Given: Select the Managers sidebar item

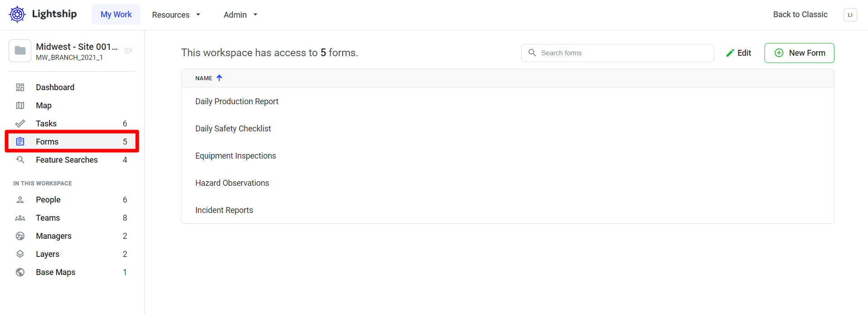Looking at the screenshot, I should coord(54,236).
